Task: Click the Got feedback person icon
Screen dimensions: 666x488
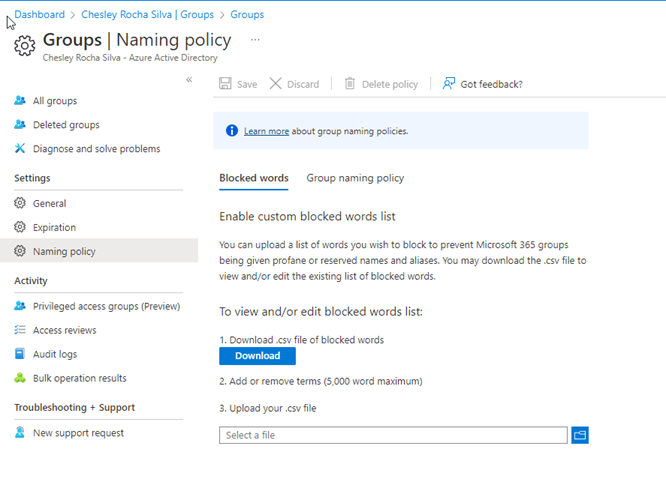Action: tap(449, 84)
